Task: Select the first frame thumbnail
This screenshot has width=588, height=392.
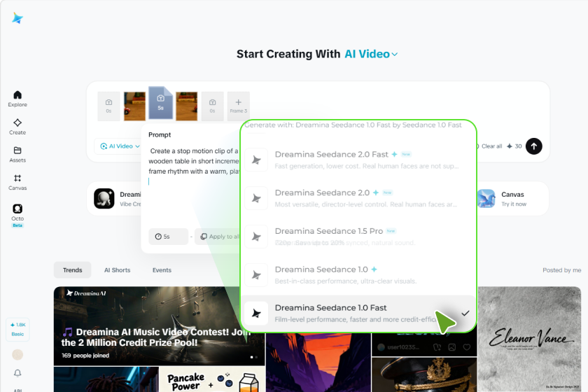Action: click(x=134, y=106)
